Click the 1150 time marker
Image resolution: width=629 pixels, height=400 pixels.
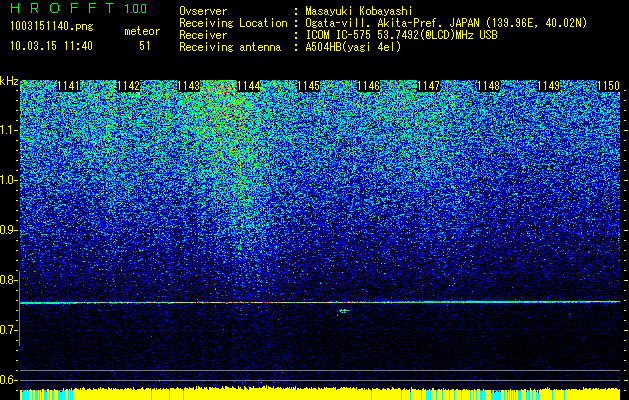(x=609, y=86)
